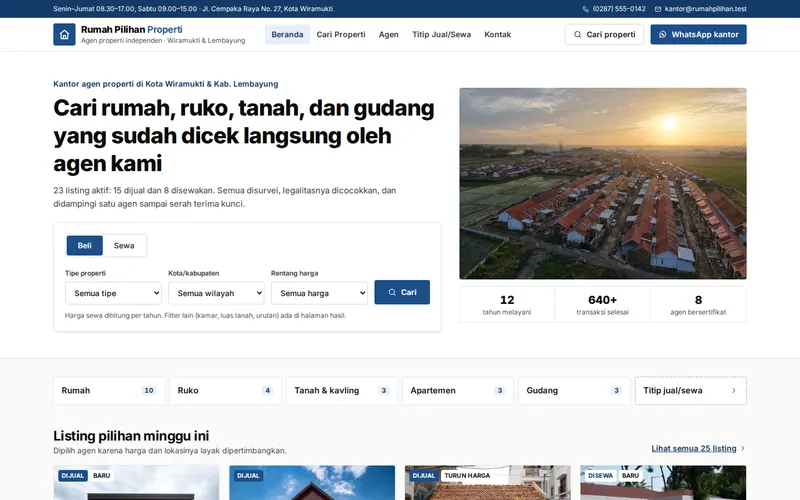
Task: Click the WhatsApp kantor button
Action: tap(698, 35)
